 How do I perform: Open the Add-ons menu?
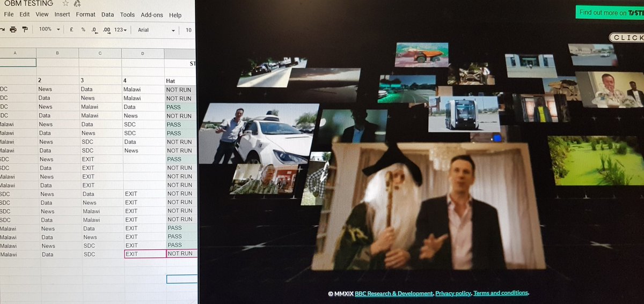[152, 15]
